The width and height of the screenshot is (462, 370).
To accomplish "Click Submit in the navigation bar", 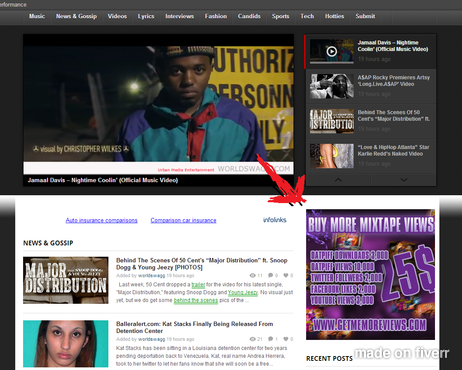I will (365, 16).
